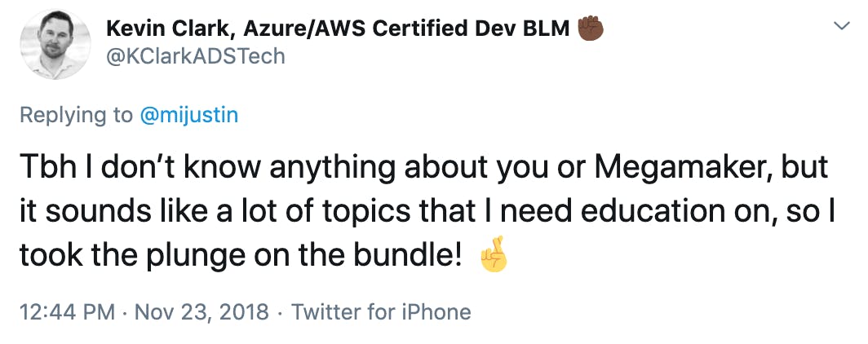Expand the tweet options chevron menu
Screen dimensions: 868x344
(841, 25)
